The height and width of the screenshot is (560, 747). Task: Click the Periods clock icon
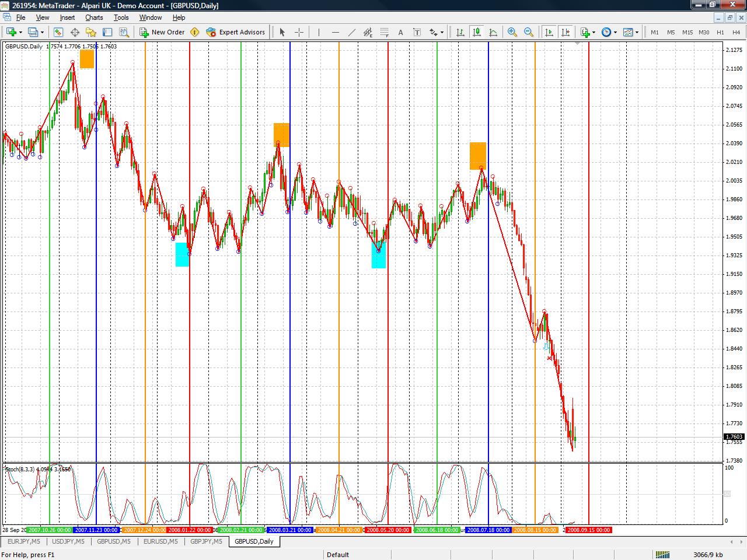[x=607, y=32]
